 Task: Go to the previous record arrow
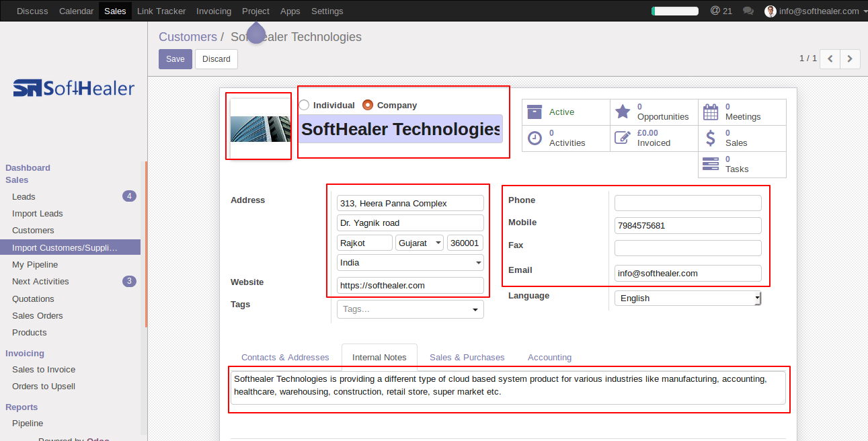point(830,59)
